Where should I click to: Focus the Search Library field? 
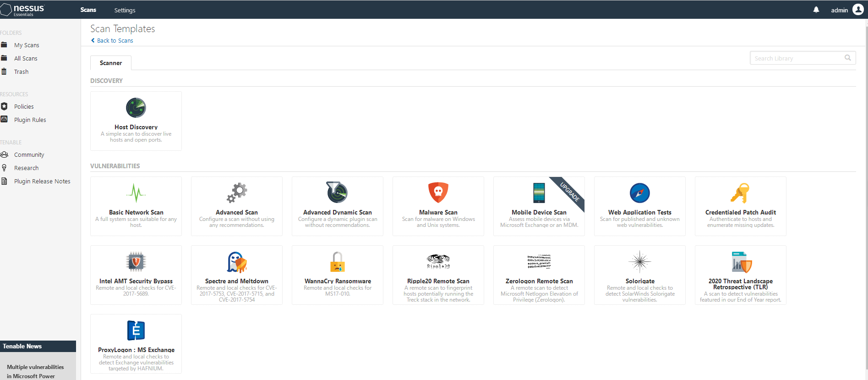[x=802, y=58]
